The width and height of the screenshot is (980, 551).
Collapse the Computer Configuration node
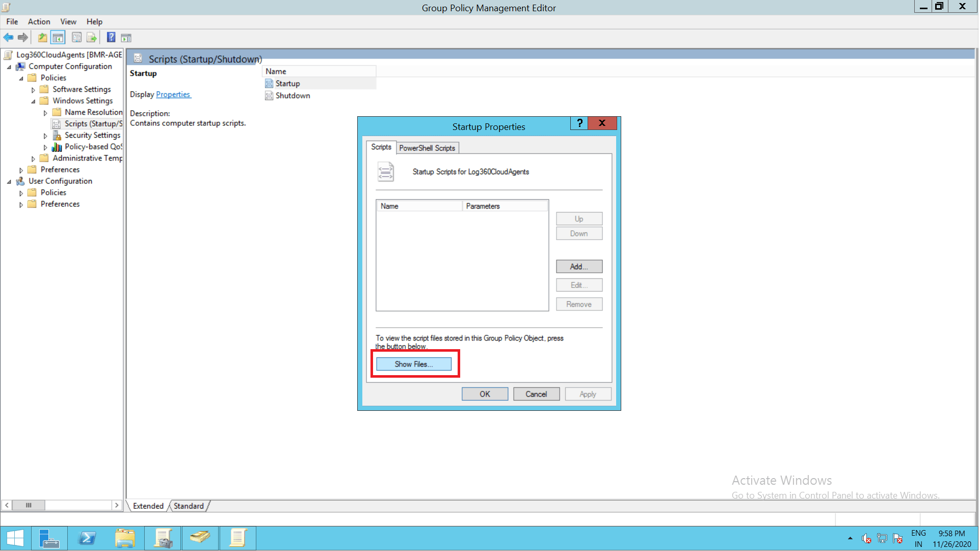click(9, 67)
